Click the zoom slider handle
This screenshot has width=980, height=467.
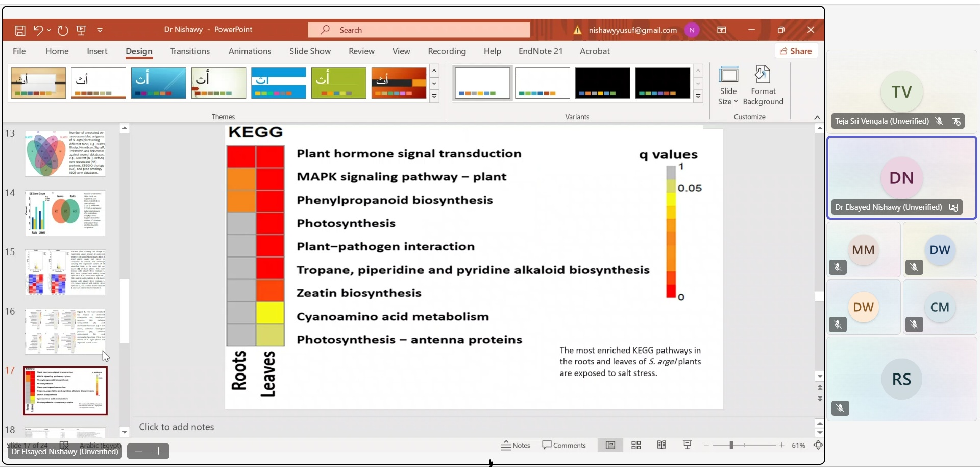click(x=731, y=446)
